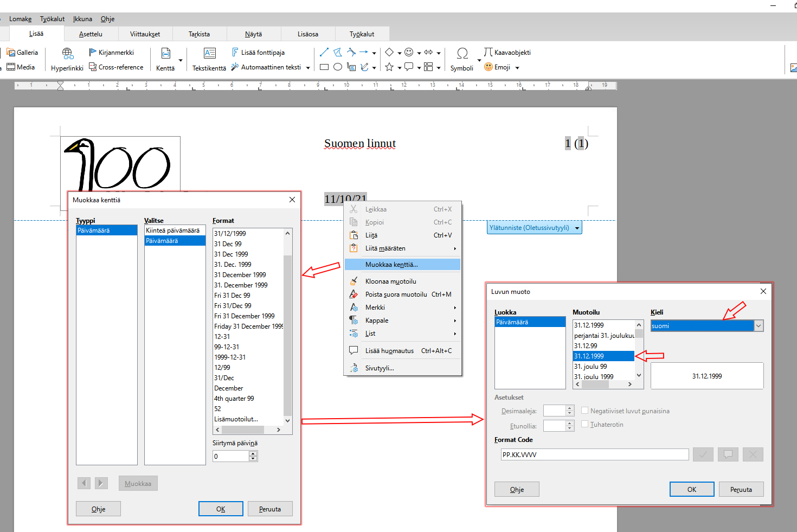The height and width of the screenshot is (532, 797).
Task: Enable Negatiiviset luvut punaisina checkbox
Action: click(585, 411)
